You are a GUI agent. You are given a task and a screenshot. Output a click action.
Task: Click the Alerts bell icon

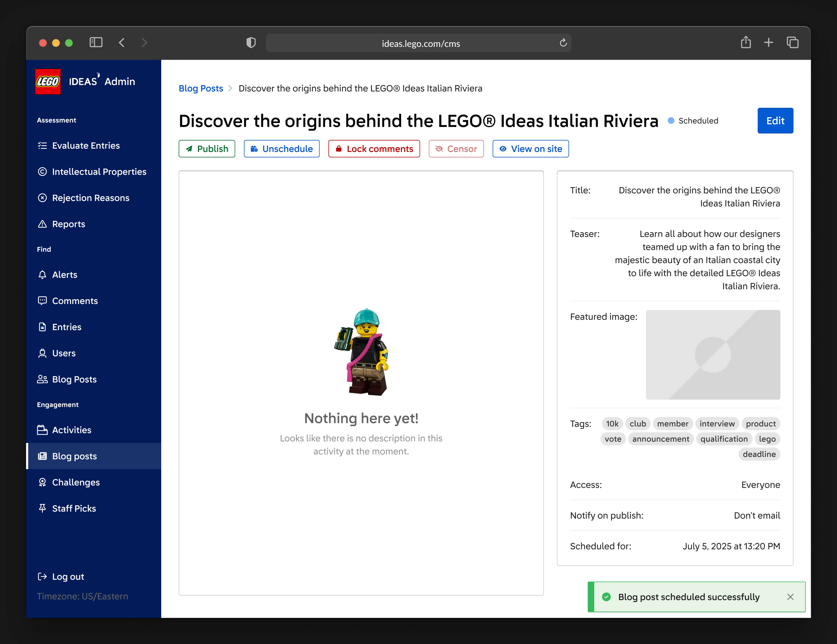(43, 275)
